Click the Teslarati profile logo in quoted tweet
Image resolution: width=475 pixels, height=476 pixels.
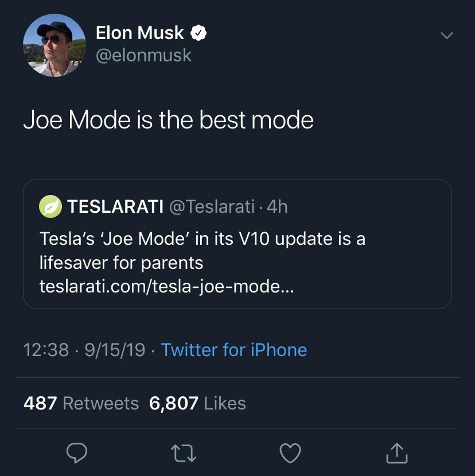pos(50,208)
